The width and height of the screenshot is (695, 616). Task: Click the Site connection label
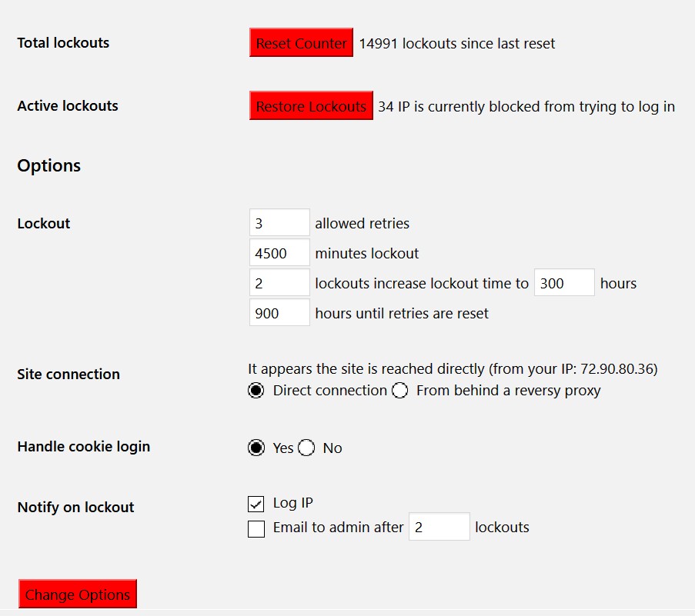[x=68, y=375]
